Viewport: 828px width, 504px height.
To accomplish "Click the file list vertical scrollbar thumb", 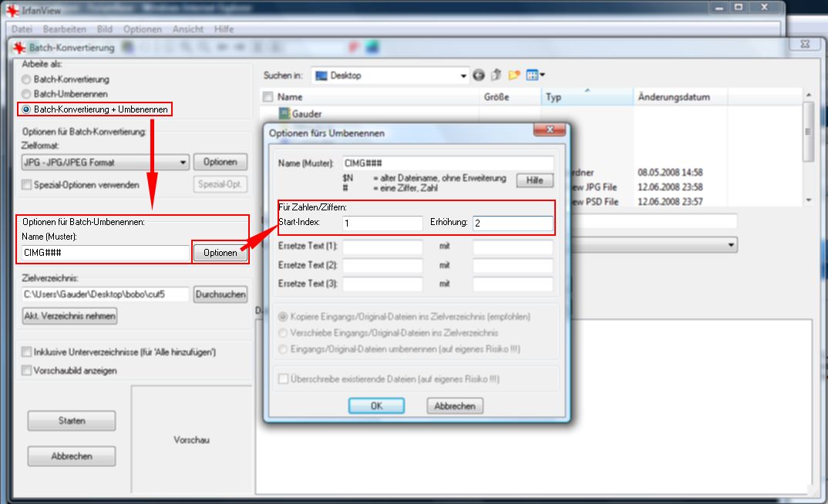I will coord(808,132).
